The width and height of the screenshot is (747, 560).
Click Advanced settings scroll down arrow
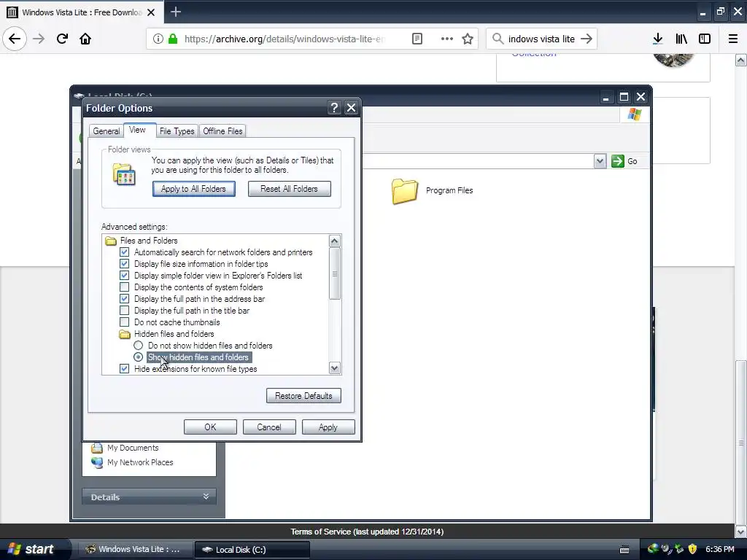pos(334,368)
